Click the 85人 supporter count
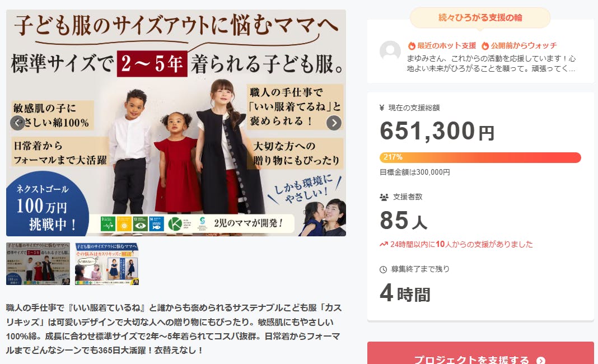Viewport: 598px width, 364px height. [x=404, y=220]
